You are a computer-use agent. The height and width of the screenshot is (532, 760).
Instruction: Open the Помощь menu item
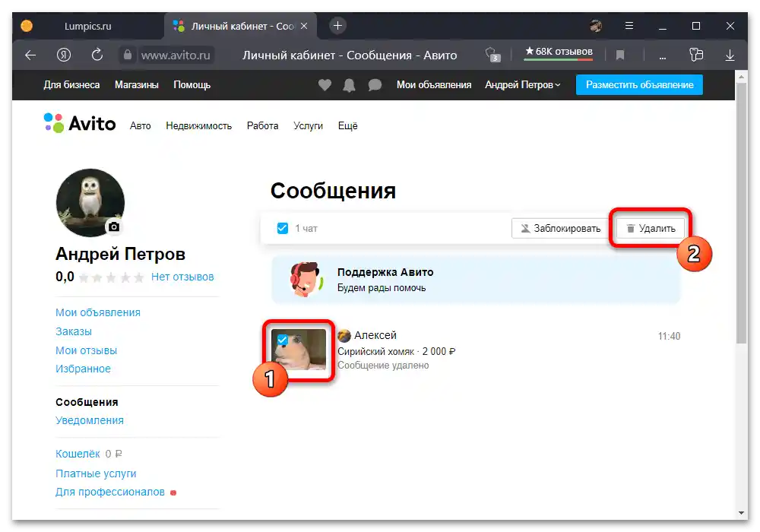tap(192, 85)
